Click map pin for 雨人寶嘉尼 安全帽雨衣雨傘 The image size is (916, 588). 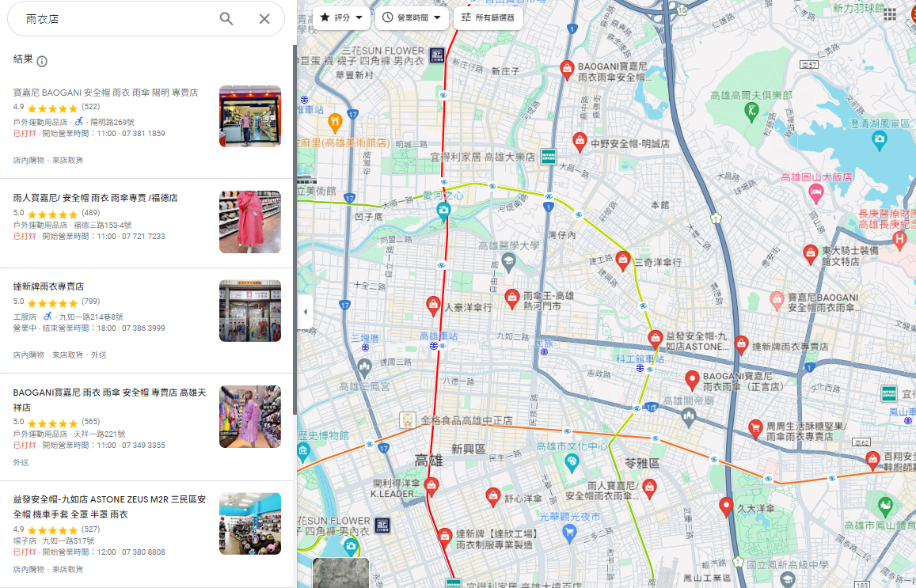(x=649, y=489)
